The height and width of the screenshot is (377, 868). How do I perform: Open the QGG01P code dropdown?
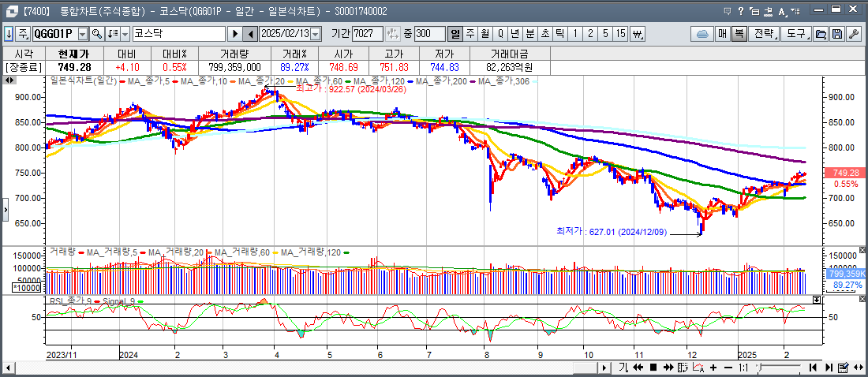(x=83, y=35)
